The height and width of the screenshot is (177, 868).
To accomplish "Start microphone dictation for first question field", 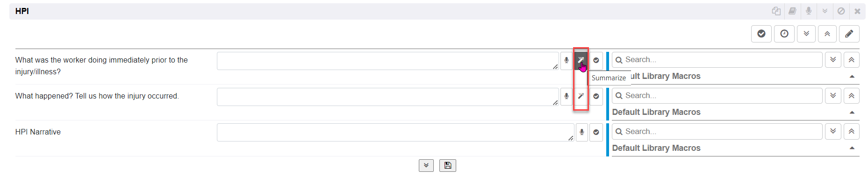I will [567, 60].
